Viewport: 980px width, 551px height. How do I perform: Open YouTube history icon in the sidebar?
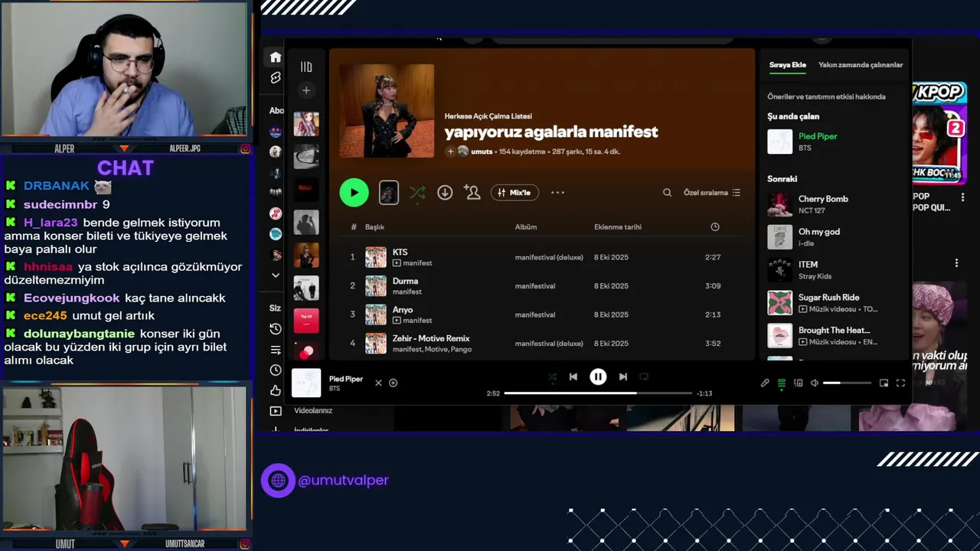click(x=276, y=329)
